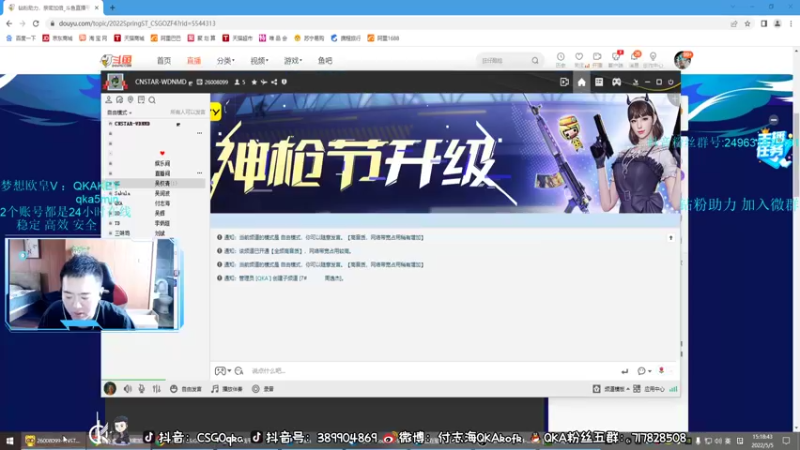Select the 直播间 sub-channel
This screenshot has height=450, width=800.
pos(162,173)
